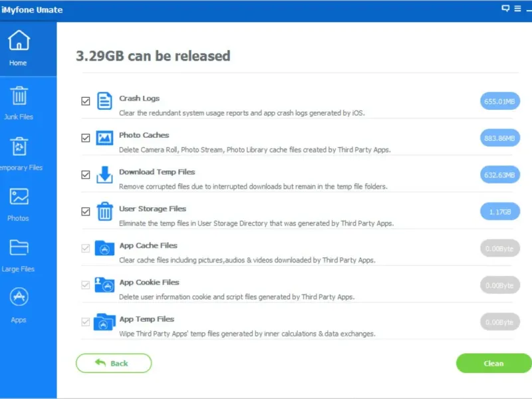
Task: Open the feedback chat icon in title bar
Action: [505, 9]
